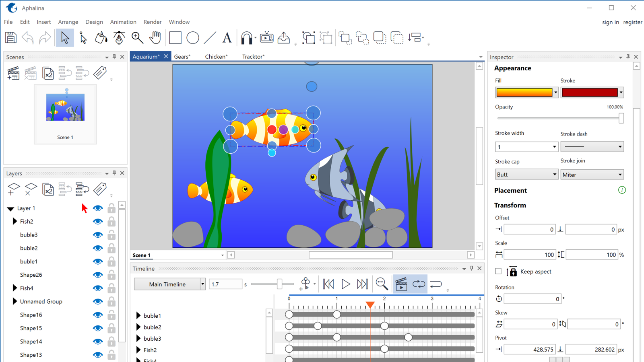Enable the Keep aspect checkbox

(x=498, y=271)
